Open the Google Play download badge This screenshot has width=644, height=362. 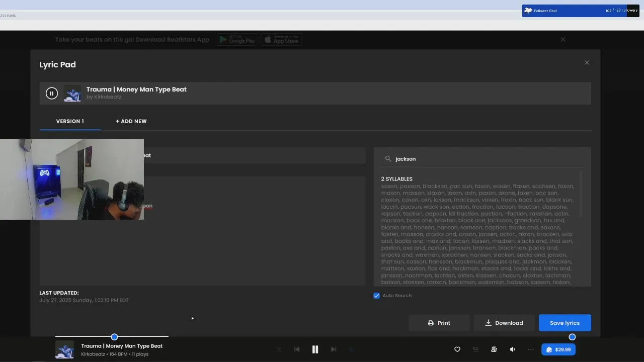237,40
